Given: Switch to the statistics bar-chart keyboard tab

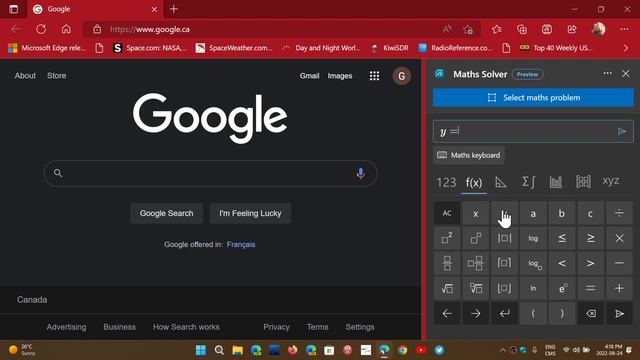Looking at the screenshot, I should (x=556, y=182).
